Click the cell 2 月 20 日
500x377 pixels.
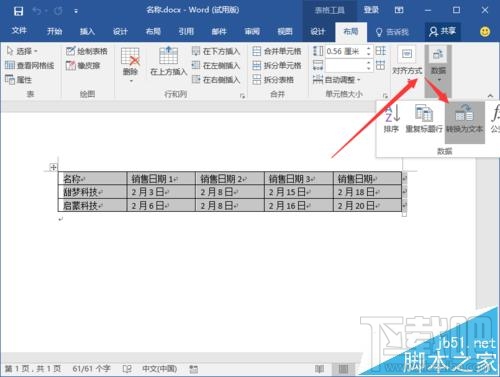[x=368, y=205]
